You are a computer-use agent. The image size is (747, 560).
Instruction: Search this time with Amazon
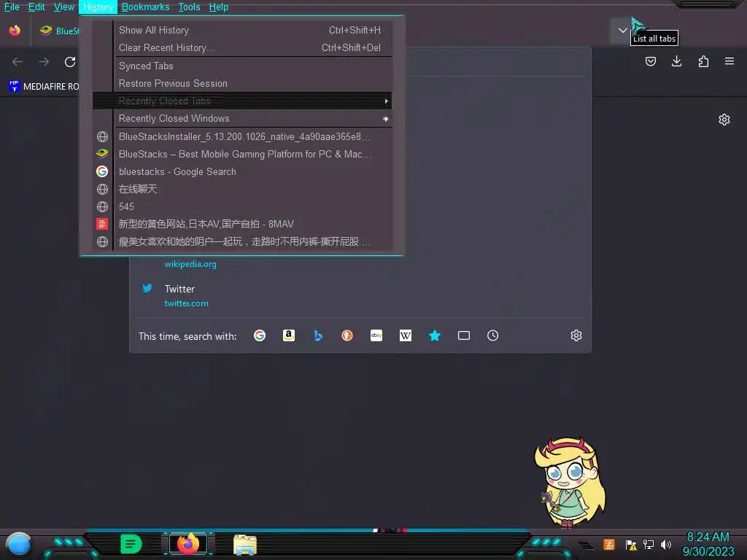pyautogui.click(x=289, y=335)
